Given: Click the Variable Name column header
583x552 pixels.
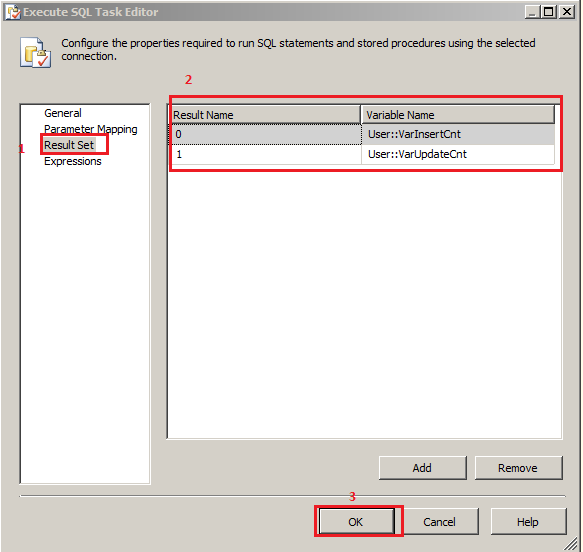Looking at the screenshot, I should pos(458,115).
